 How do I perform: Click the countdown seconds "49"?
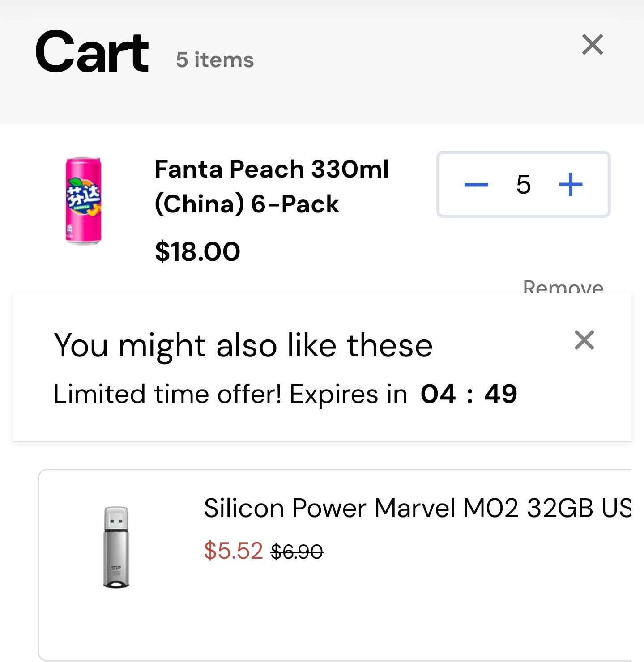point(500,394)
